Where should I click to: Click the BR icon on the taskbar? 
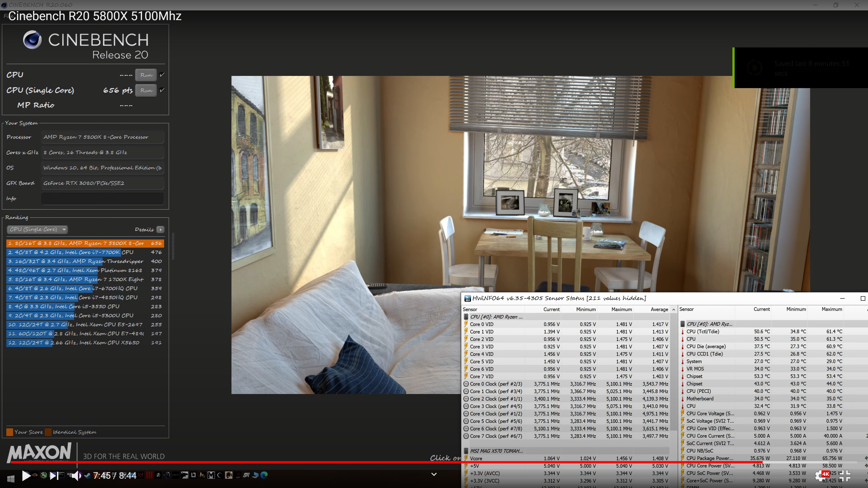tap(246, 475)
